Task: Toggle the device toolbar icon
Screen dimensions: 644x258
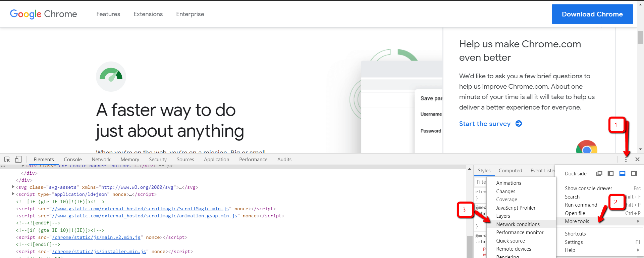Action: coord(18,160)
